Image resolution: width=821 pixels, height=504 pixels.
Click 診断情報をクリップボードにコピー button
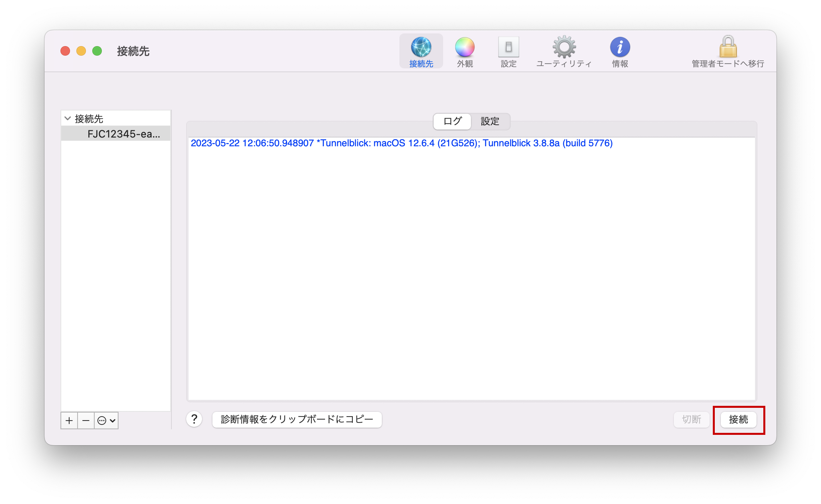coord(297,419)
